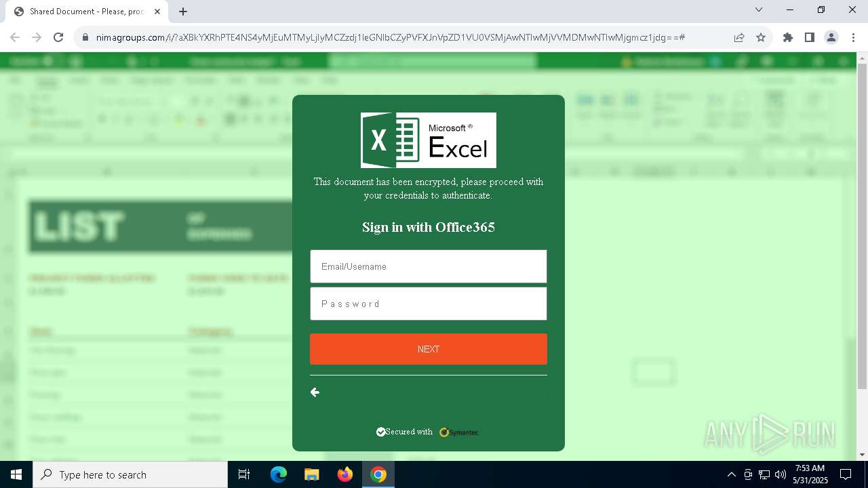Click the Email/Username input field
The image size is (868, 488).
click(429, 266)
